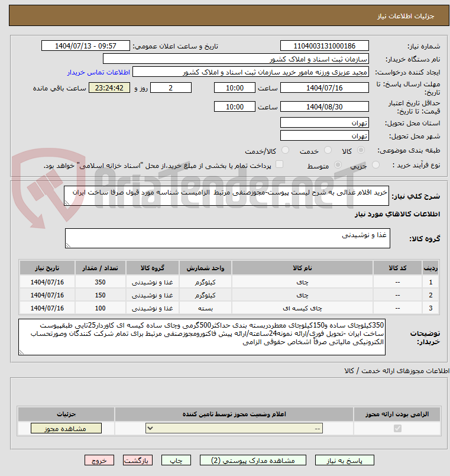450x476 pixels.
Task: Click the تعداد / مقدار column header
Action: 100,268
